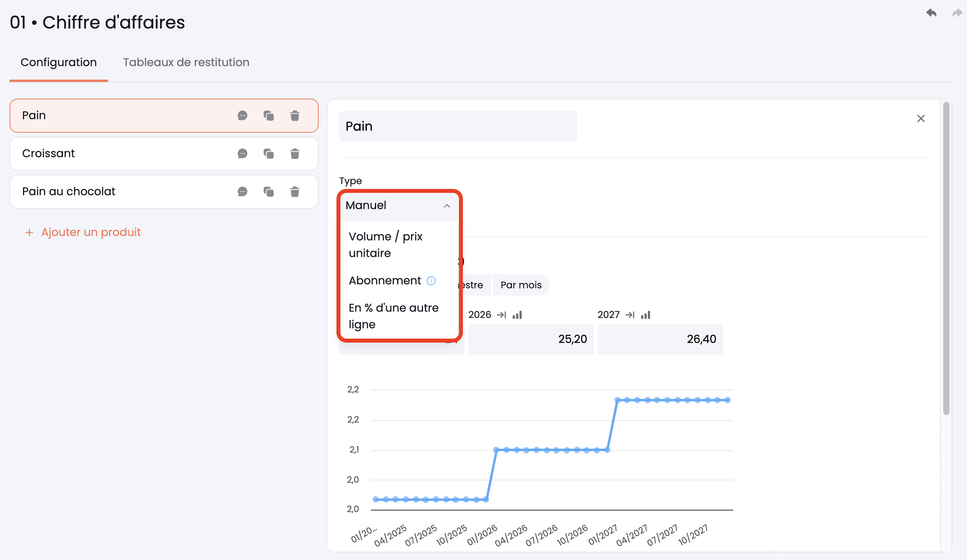Add a product with Ajouter un produit
The width and height of the screenshot is (967, 560).
pos(83,232)
